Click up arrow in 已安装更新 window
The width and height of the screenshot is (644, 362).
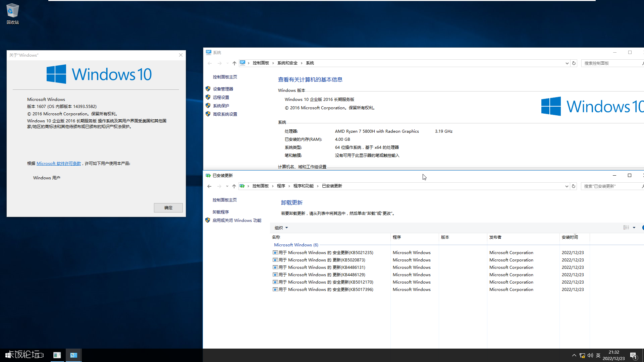click(x=234, y=186)
